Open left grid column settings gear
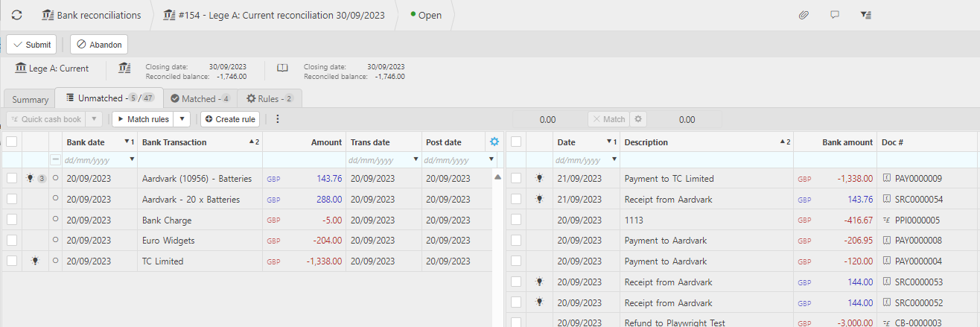This screenshot has height=327, width=980. [494, 142]
